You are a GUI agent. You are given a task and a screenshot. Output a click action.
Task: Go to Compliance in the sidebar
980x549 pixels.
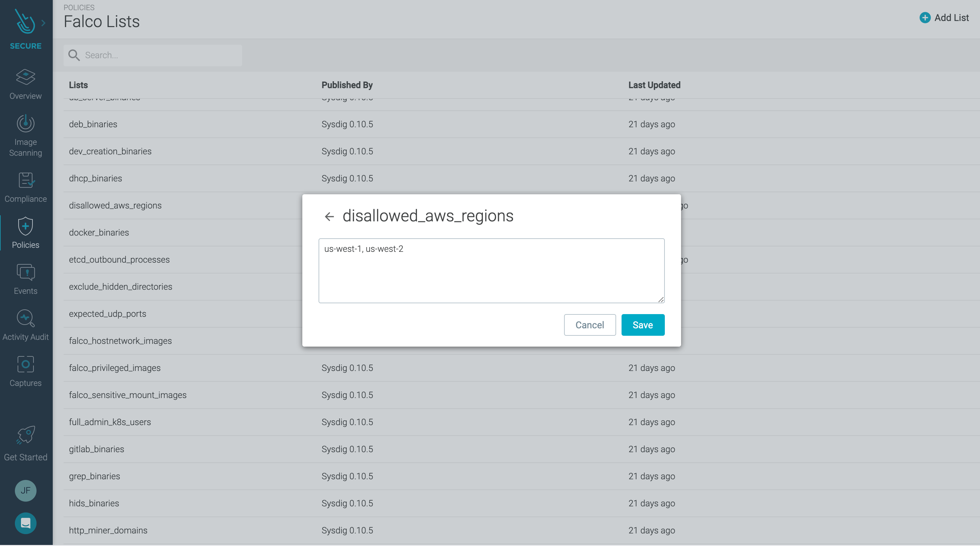point(25,188)
